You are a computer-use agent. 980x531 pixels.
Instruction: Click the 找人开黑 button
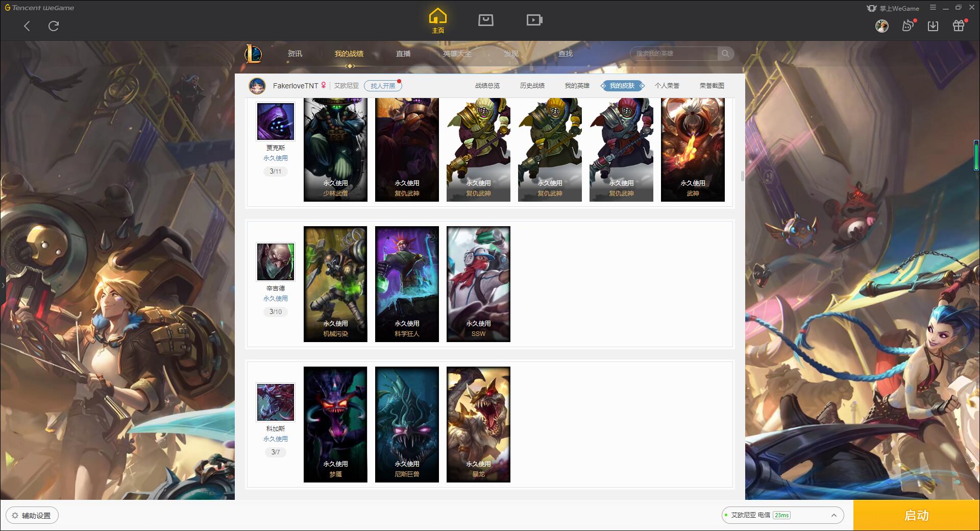(x=383, y=86)
